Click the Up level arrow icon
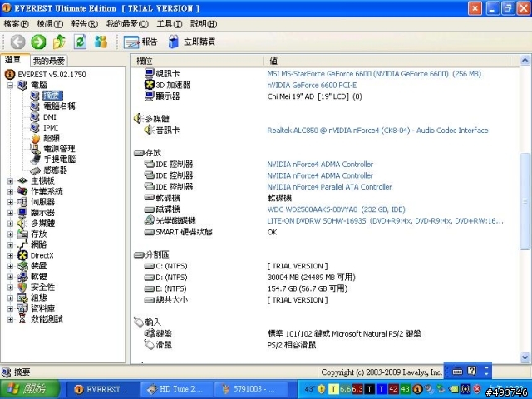This screenshot has height=399, width=532. 59,42
